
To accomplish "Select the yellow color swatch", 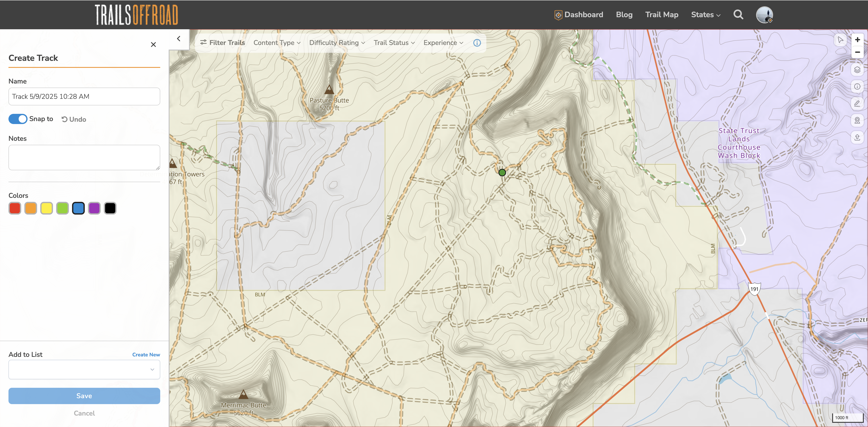I will click(x=46, y=208).
